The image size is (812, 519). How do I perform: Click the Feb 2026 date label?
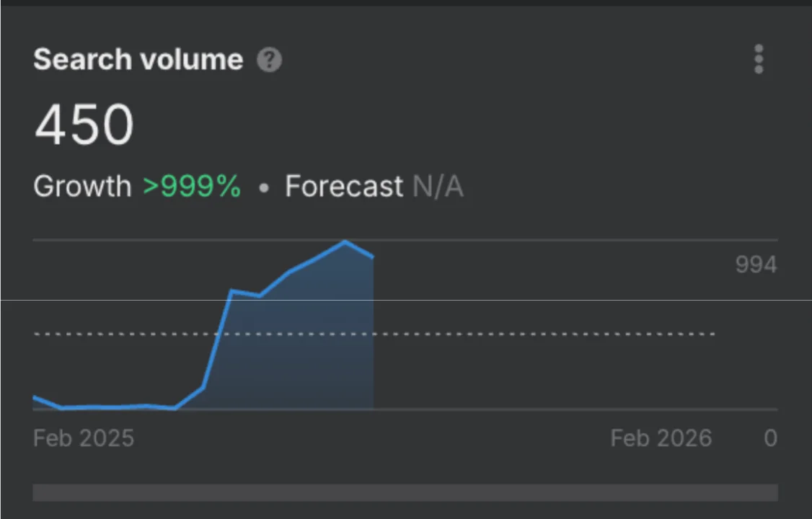[x=661, y=438]
